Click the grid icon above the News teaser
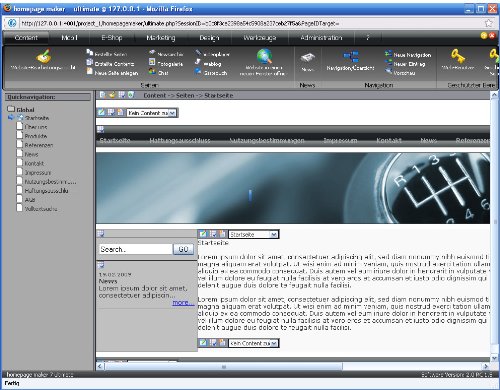 [101, 265]
